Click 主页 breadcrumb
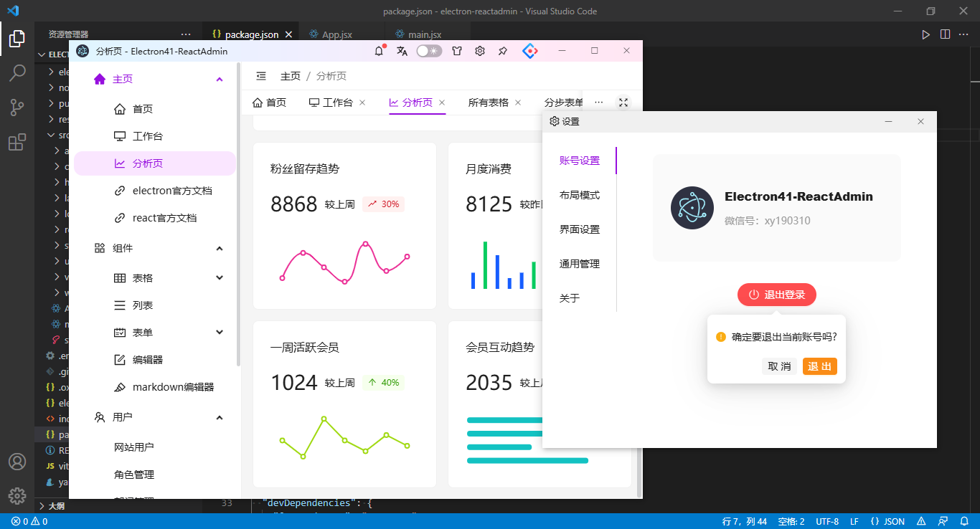This screenshot has width=980, height=529. tap(290, 76)
